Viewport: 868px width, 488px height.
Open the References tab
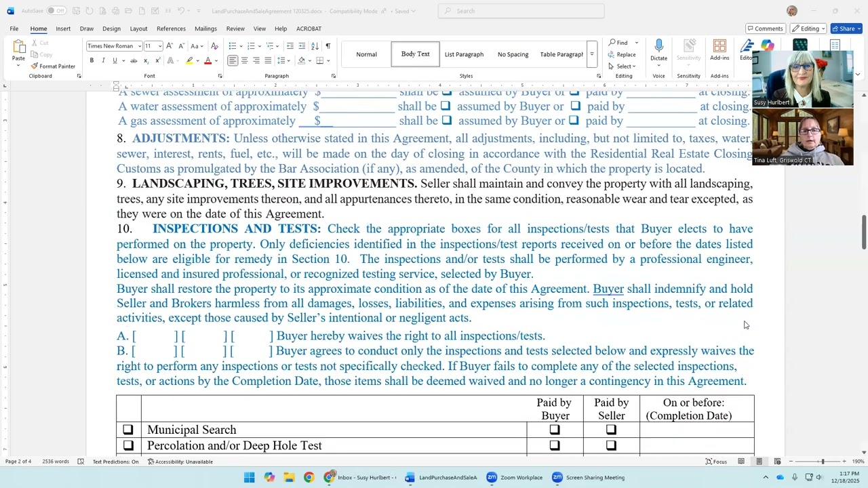click(x=171, y=28)
